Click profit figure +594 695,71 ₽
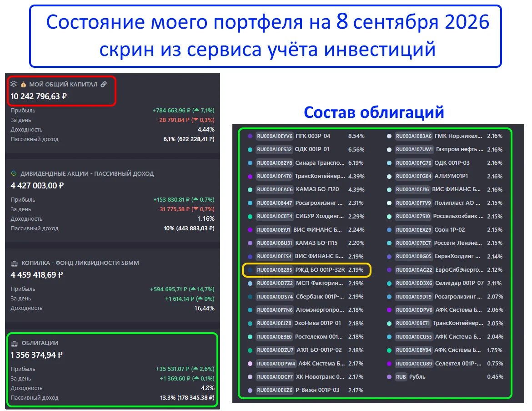 [x=168, y=289]
